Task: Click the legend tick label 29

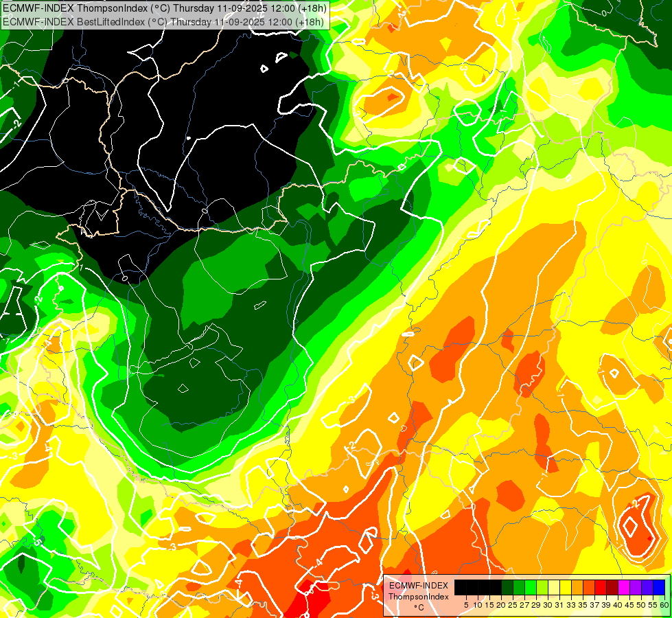Action: pos(535,605)
